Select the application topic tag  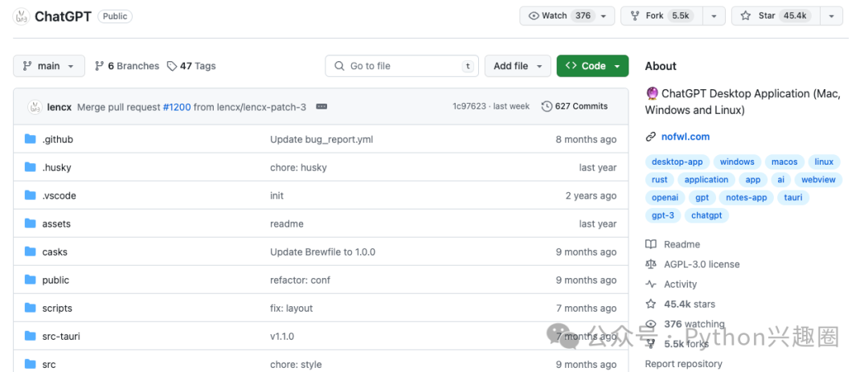coord(706,179)
